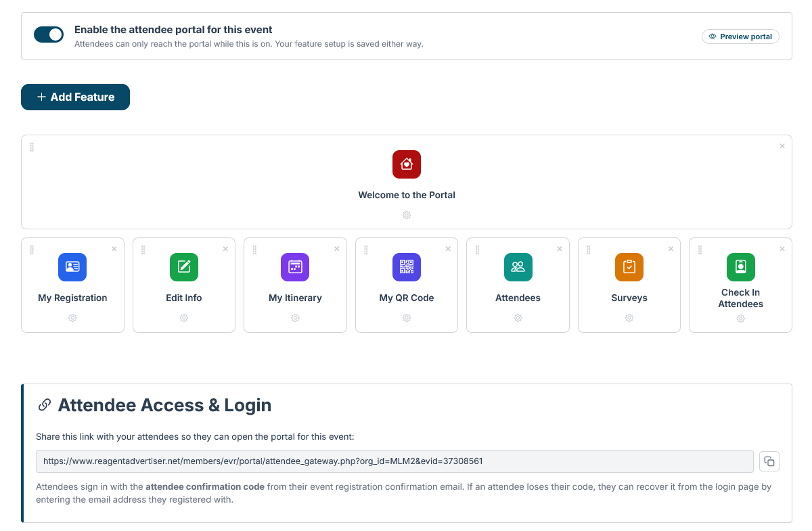Screen dimensions: 812x531
Task: Click the Preview portal button
Action: (x=740, y=37)
